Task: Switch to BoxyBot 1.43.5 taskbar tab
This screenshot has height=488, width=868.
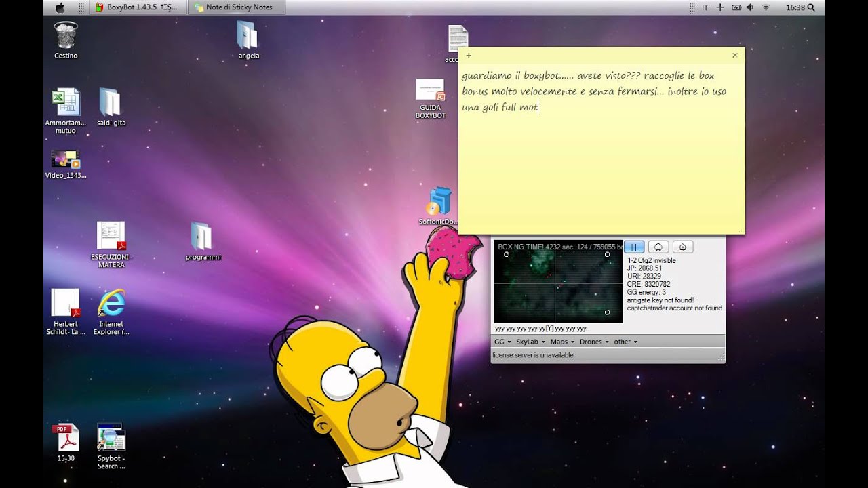Action: (x=136, y=7)
